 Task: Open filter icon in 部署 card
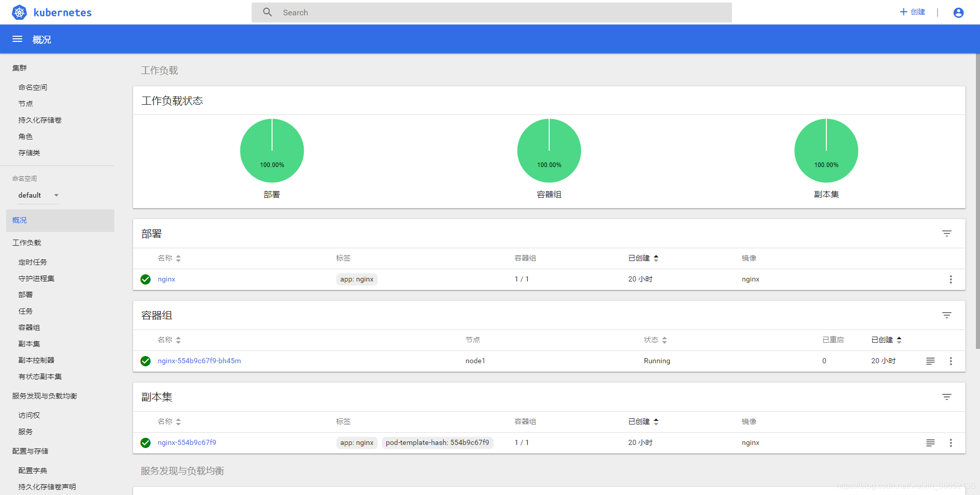point(947,233)
